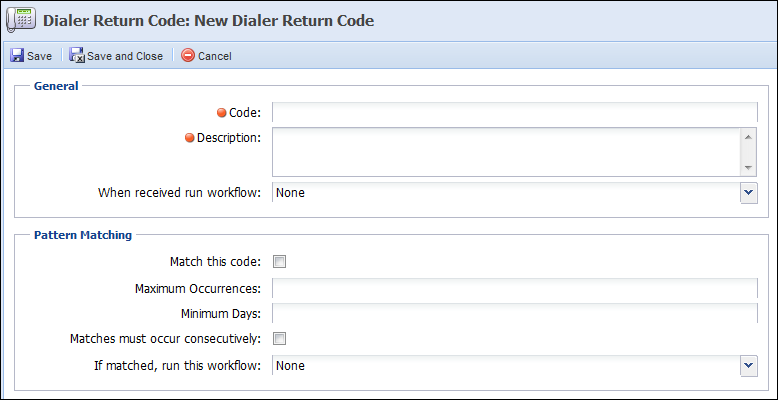
Task: Enable the Match this code checkbox
Action: (280, 262)
